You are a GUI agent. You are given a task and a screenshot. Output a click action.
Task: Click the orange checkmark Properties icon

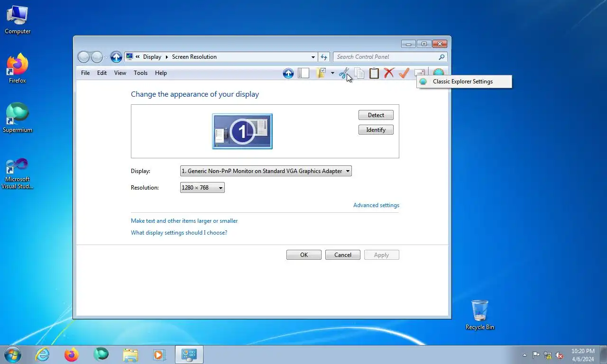[404, 73]
